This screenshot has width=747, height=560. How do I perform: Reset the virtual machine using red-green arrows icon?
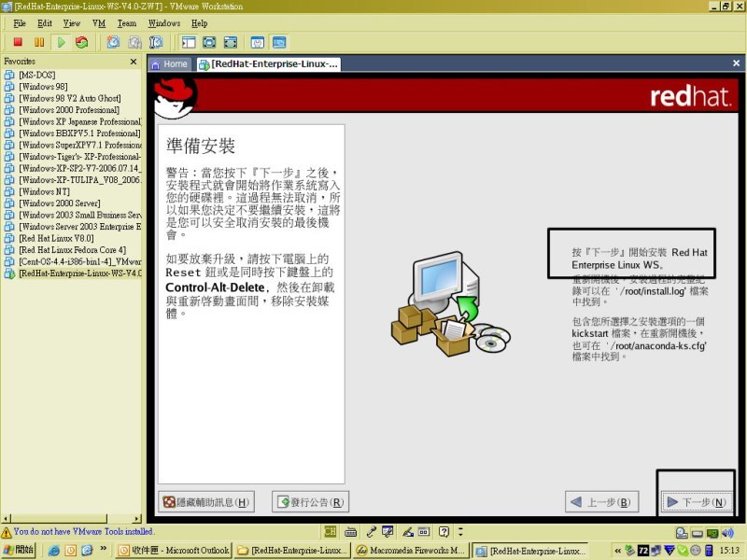pos(82,42)
